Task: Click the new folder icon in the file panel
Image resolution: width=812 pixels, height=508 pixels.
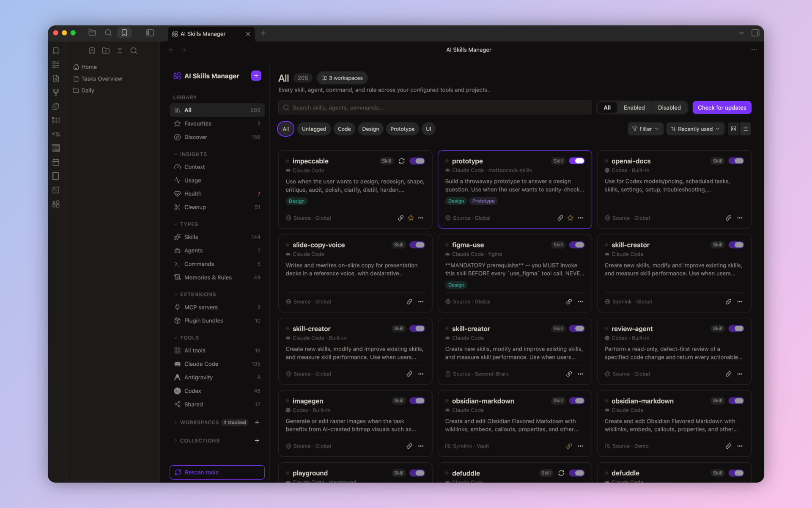Action: point(106,51)
